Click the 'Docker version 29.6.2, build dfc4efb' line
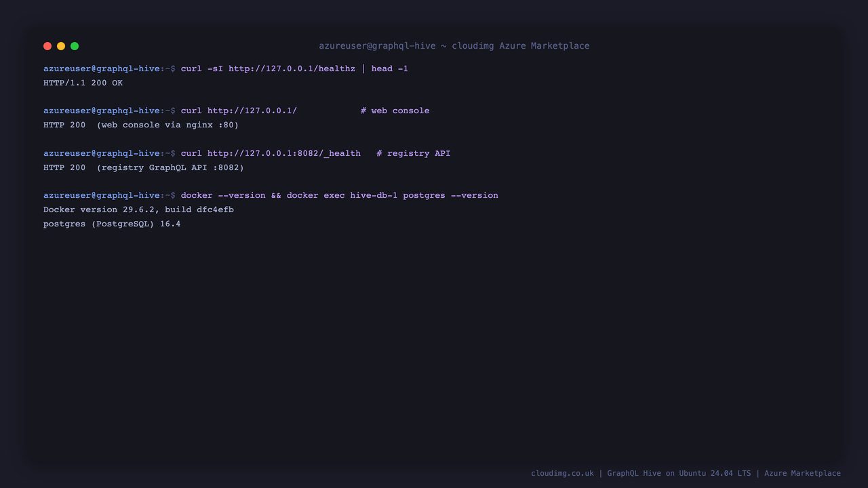The image size is (868, 488). click(x=138, y=209)
